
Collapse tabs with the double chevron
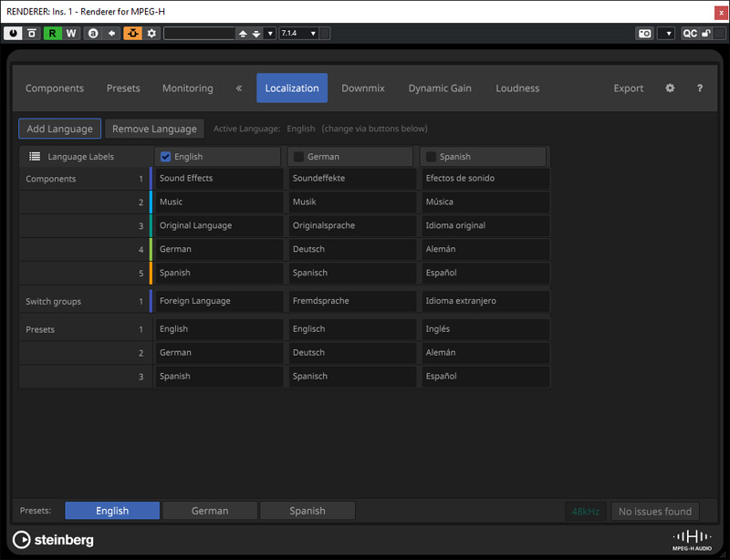pyautogui.click(x=239, y=88)
